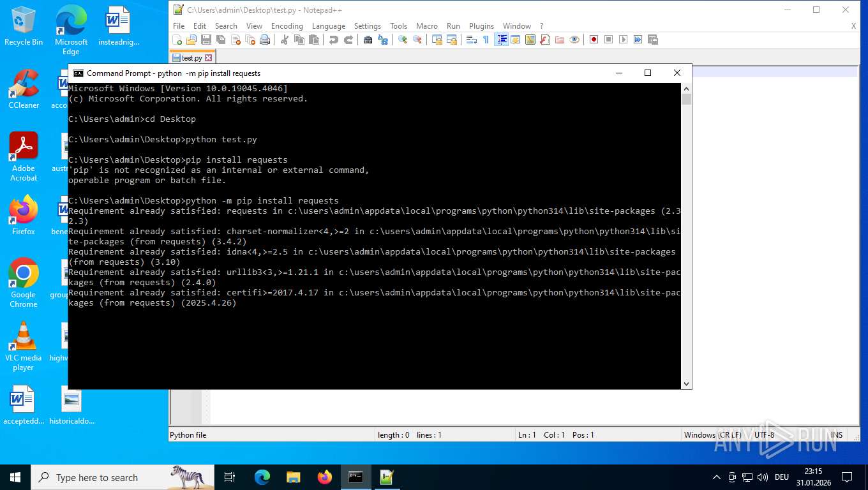Open the Encoding menu
The width and height of the screenshot is (868, 490).
[287, 26]
